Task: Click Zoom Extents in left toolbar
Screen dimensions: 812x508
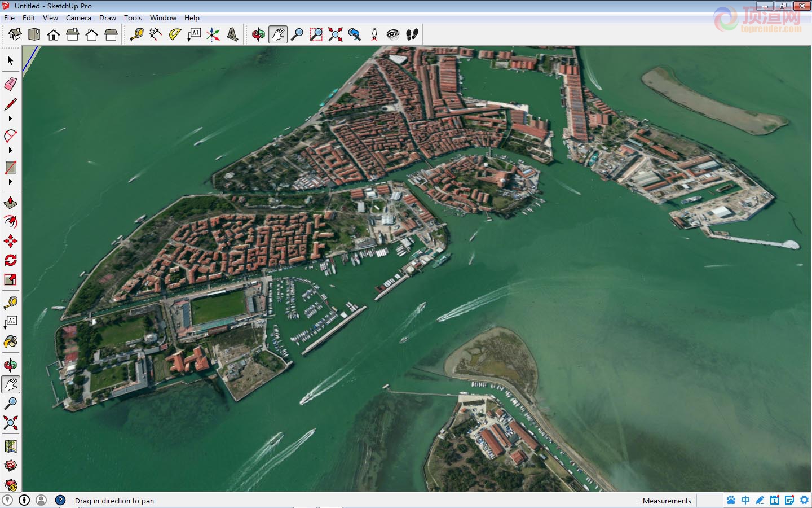Action: pyautogui.click(x=11, y=423)
